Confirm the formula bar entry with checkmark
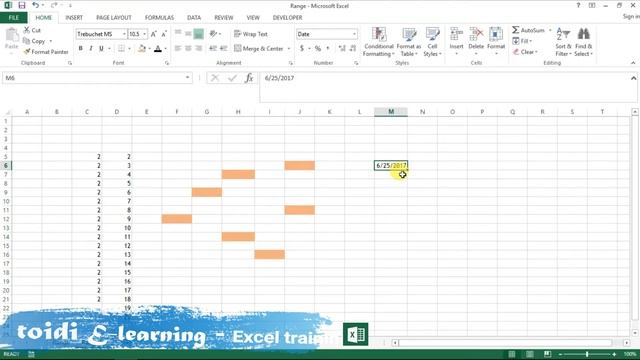Image resolution: width=640 pixels, height=360 pixels. pos(232,78)
